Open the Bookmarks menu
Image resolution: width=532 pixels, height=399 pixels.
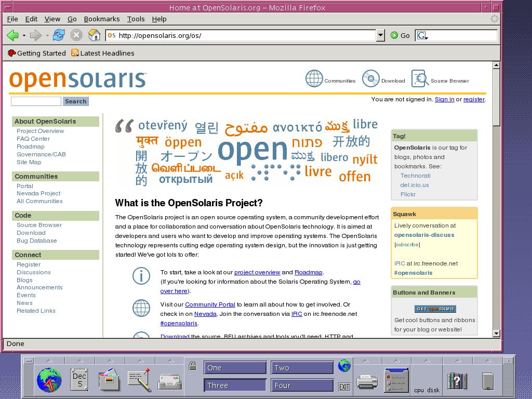point(102,19)
